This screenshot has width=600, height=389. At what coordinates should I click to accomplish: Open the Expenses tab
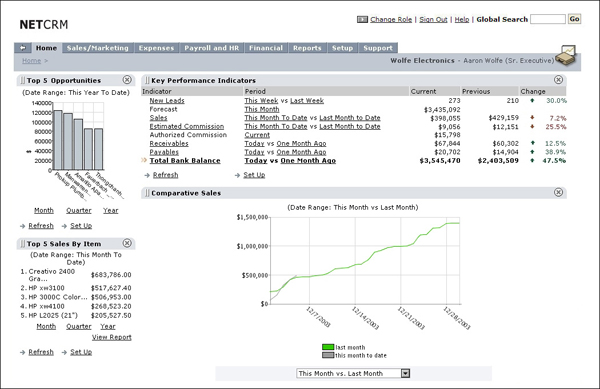coord(156,48)
